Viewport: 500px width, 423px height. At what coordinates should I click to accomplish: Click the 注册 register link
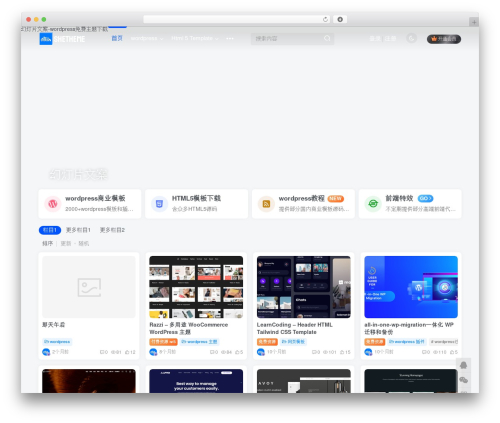[390, 39]
